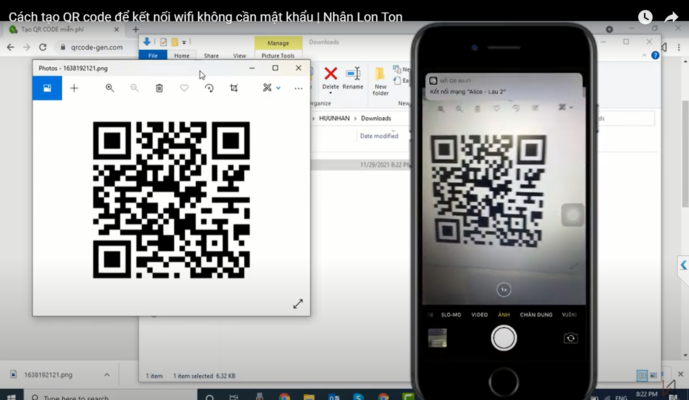Click HUUNHAN in the breadcrumb path
This screenshot has width=689, height=400.
(334, 118)
